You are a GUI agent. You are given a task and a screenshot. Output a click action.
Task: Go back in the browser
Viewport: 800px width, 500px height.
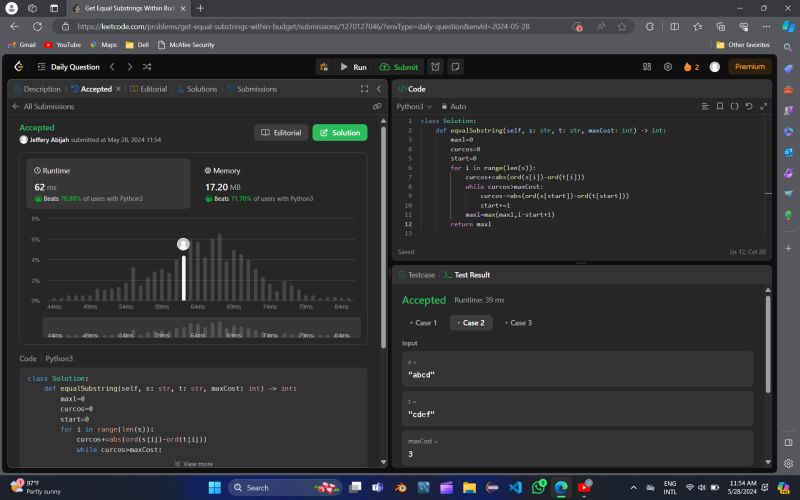tap(14, 27)
